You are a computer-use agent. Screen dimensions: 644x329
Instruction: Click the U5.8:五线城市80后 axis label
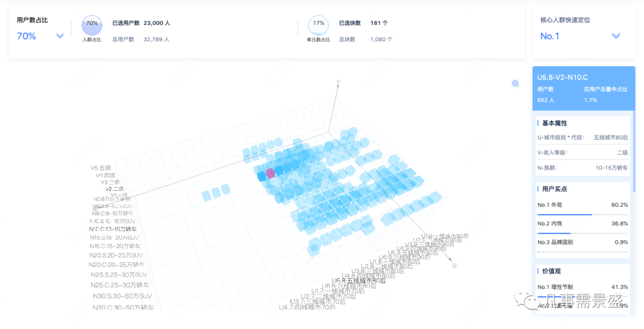(x=359, y=281)
